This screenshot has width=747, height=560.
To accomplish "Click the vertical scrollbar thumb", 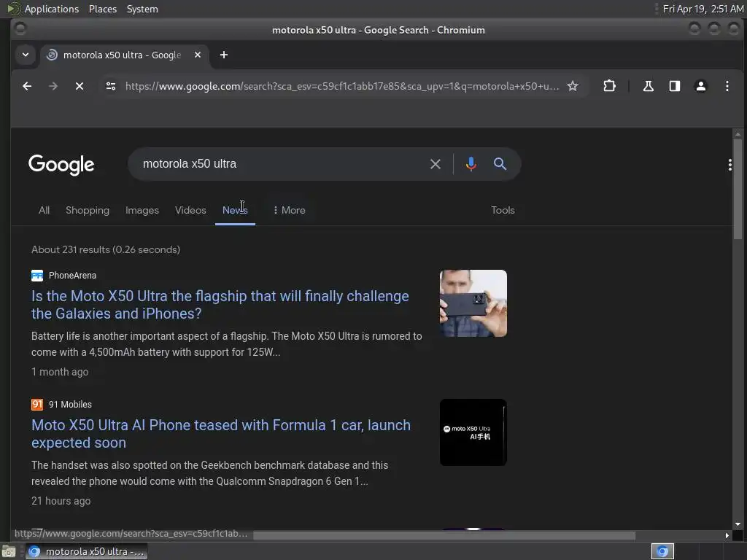I will click(738, 189).
